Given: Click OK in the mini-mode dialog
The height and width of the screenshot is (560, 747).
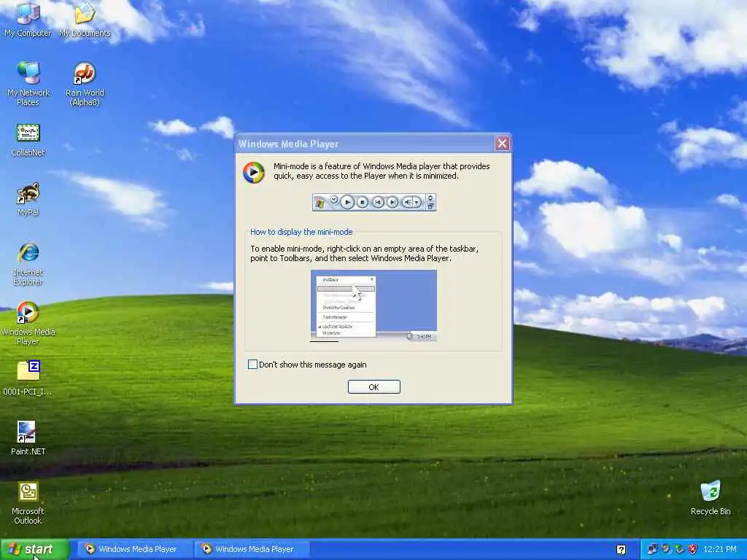Looking at the screenshot, I should point(374,386).
